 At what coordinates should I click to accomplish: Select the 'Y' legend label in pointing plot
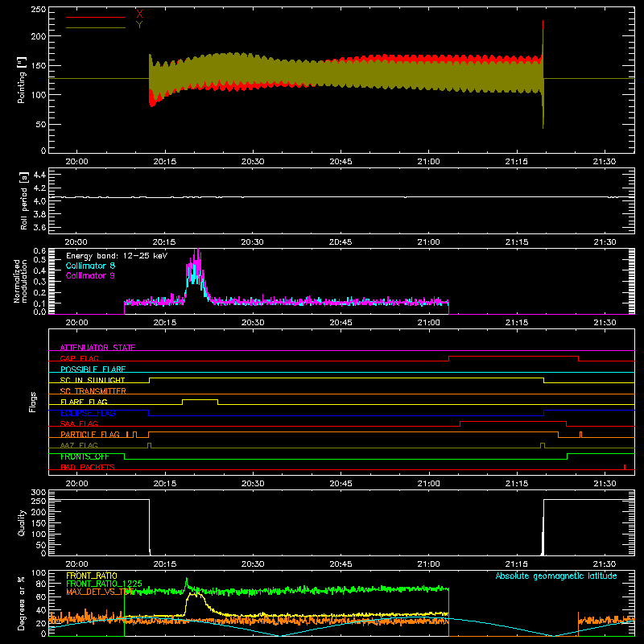(x=139, y=25)
